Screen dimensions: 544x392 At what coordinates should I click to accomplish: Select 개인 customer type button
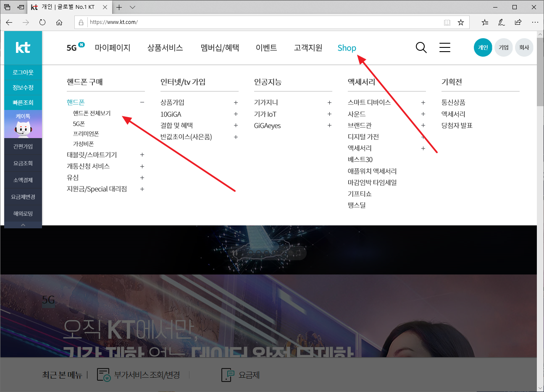[483, 47]
